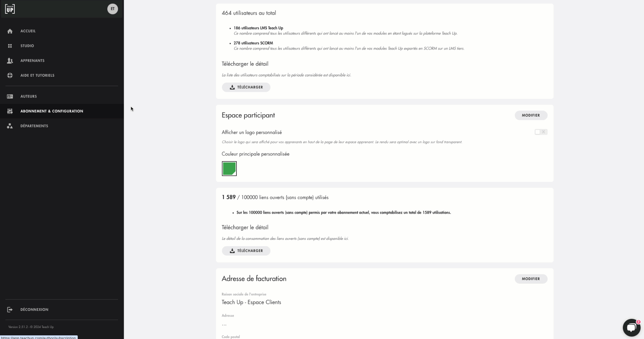Click MODIFIER on Espace participant
The height and width of the screenshot is (339, 644).
(x=531, y=115)
